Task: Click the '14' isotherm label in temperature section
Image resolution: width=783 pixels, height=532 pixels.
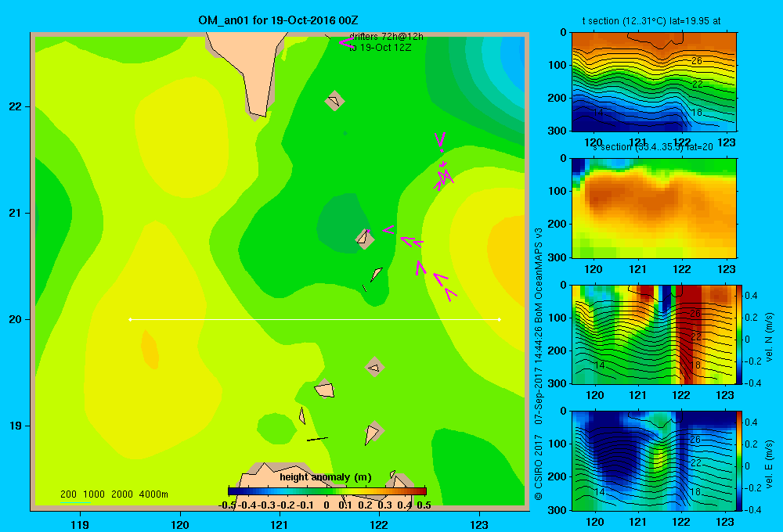Action: click(597, 113)
